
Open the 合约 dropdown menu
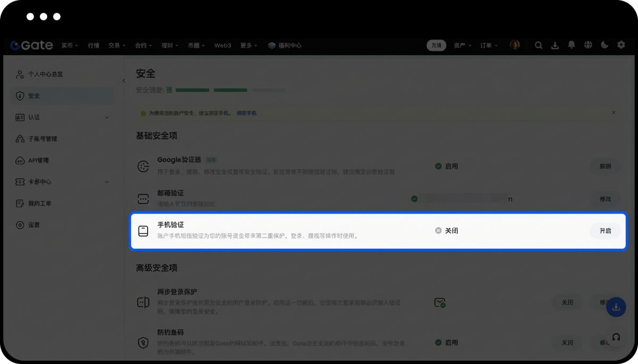(144, 46)
